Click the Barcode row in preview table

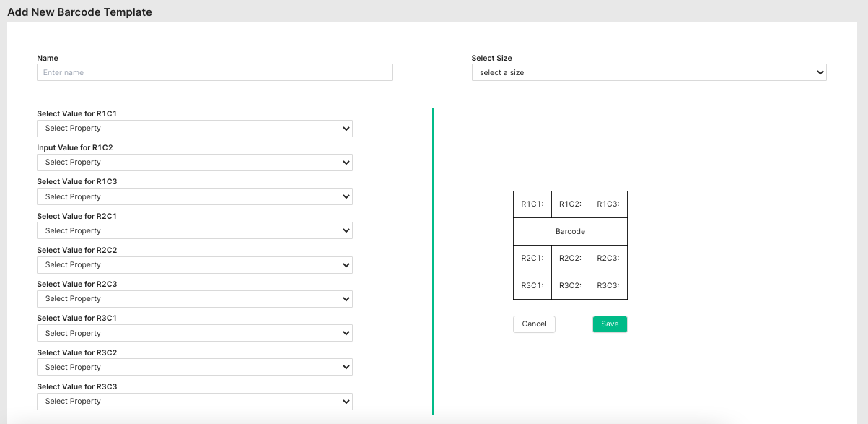570,232
